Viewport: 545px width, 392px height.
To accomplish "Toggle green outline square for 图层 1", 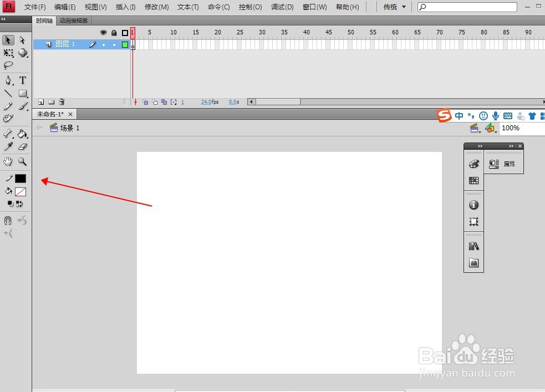I will tap(125, 44).
